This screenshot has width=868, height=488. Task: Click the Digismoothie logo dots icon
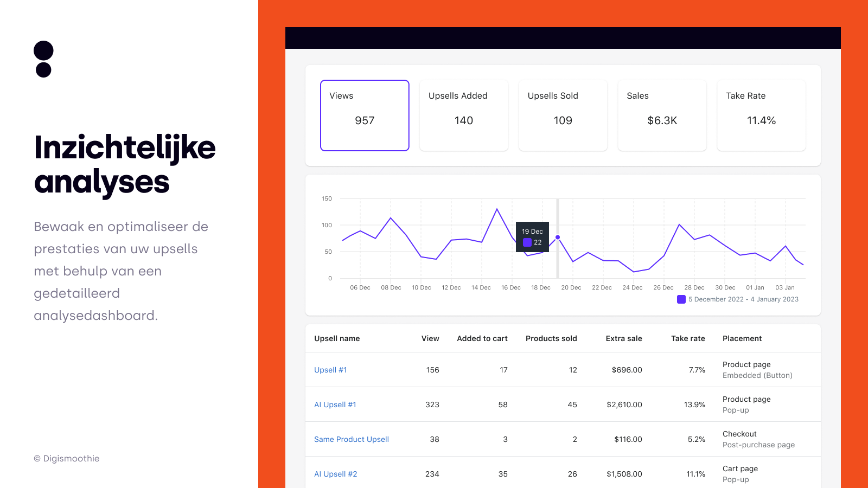coord(43,59)
